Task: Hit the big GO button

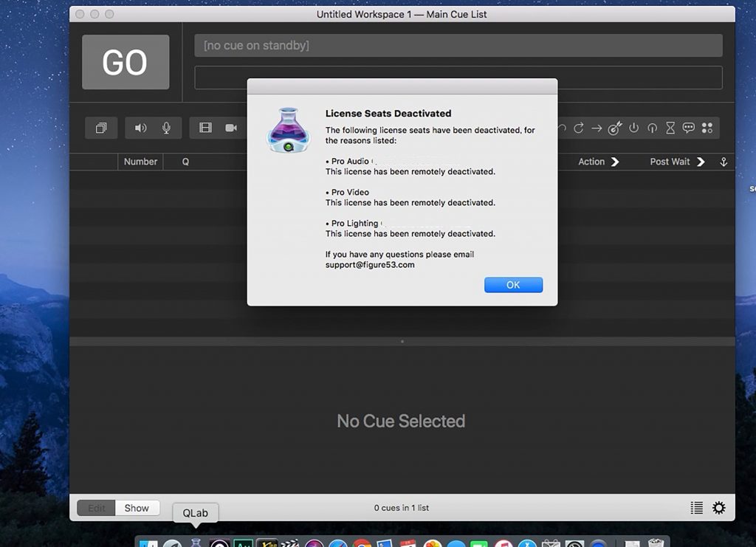Action: click(x=126, y=62)
